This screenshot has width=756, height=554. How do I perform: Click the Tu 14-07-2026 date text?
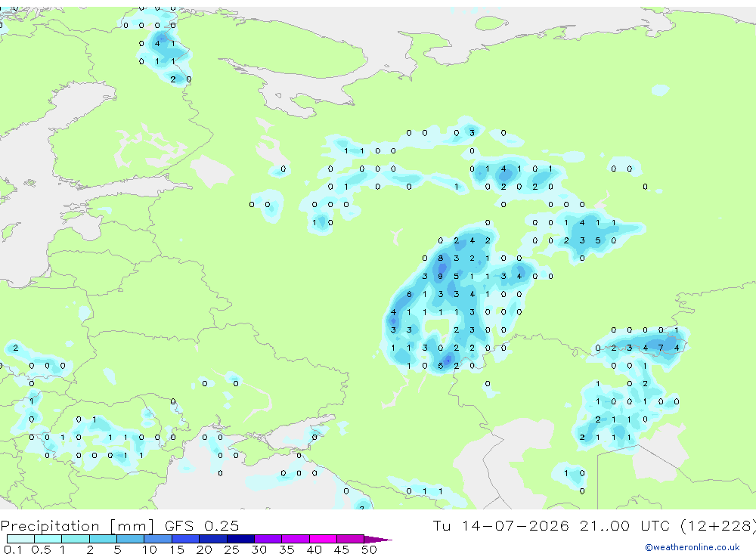[x=500, y=525]
